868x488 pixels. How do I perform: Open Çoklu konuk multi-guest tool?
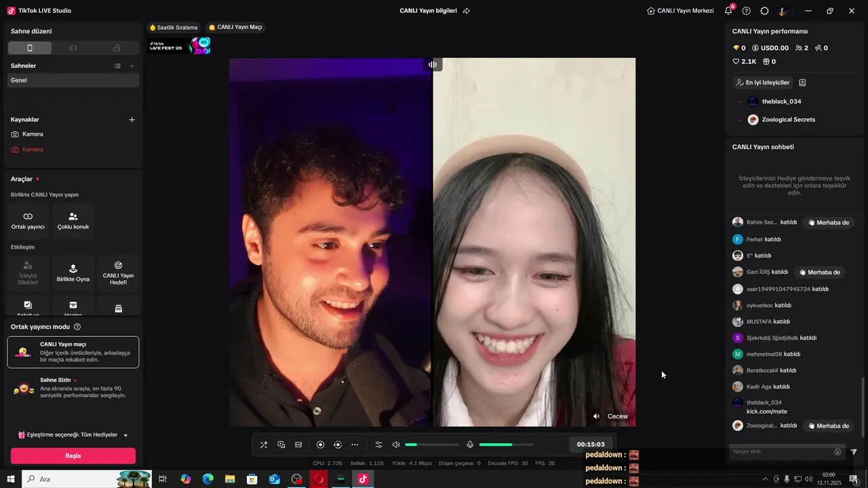point(73,221)
